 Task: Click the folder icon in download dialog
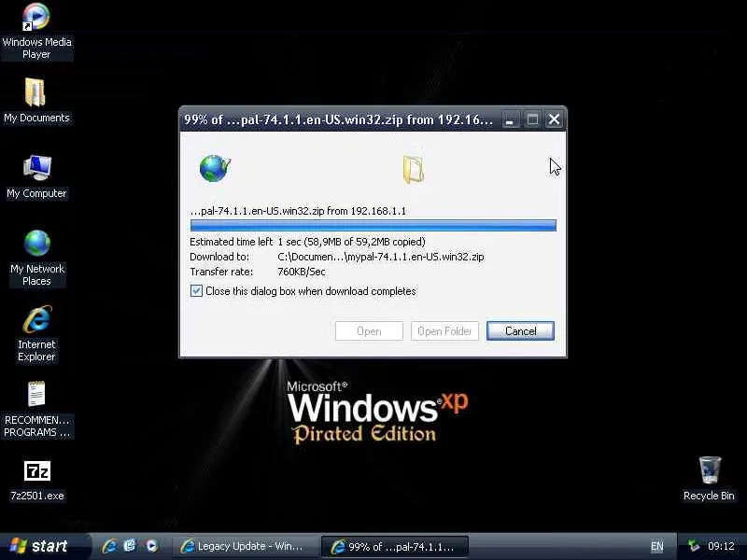(413, 169)
